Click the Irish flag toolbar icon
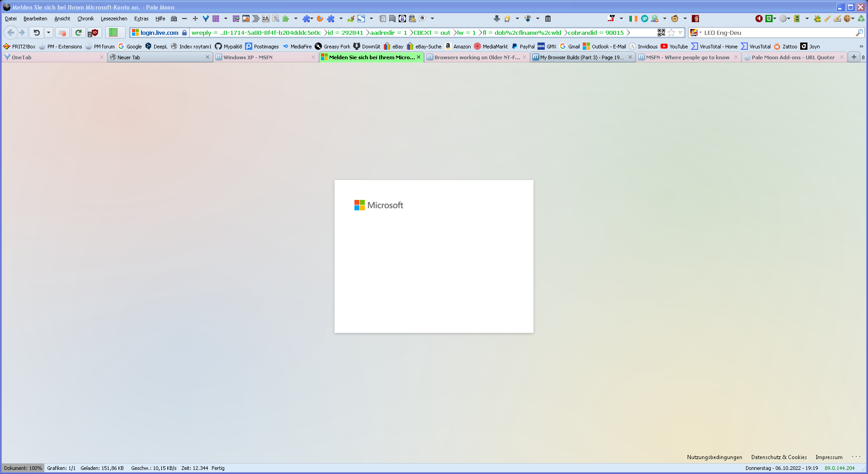The height and width of the screenshot is (474, 868). [633, 19]
